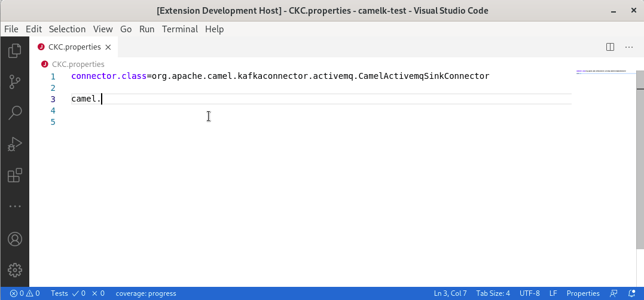Open the Accounts icon

coord(15,239)
